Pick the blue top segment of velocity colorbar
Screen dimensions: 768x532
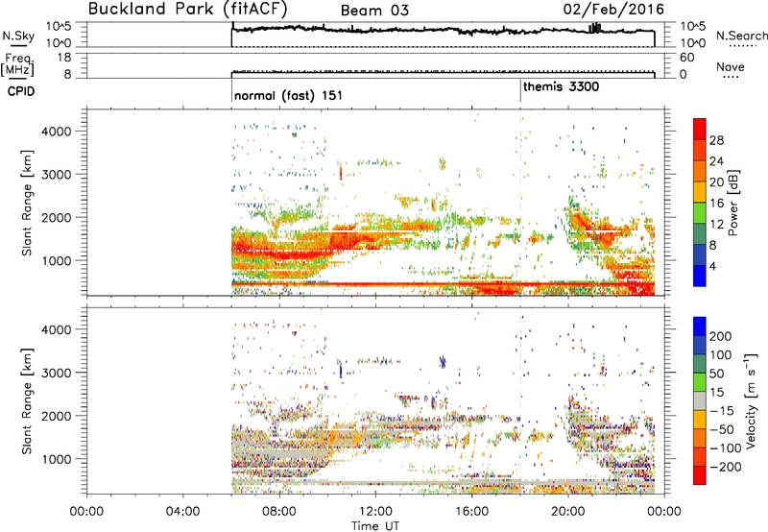point(700,326)
